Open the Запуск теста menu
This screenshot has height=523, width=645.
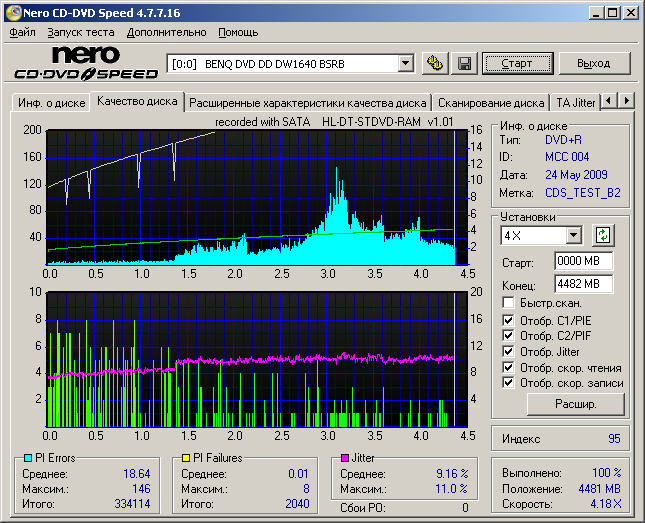81,32
